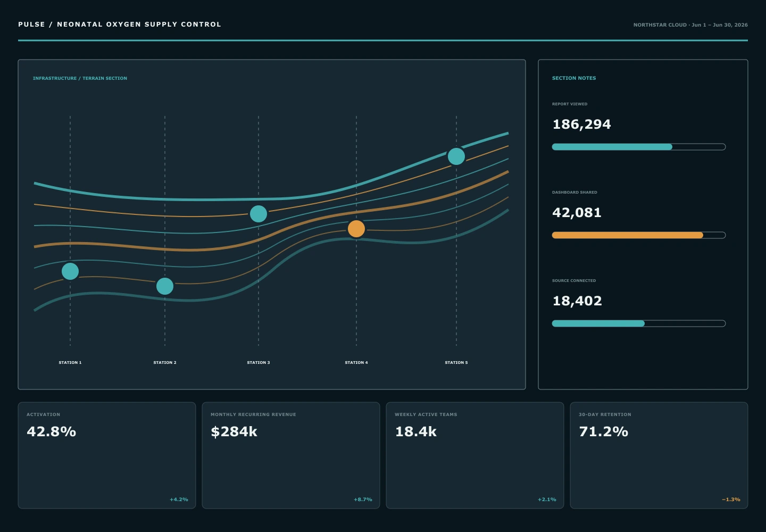Screen dimensions: 766x532
Task: Click the Infrastructure / Terrain Section title
Action: coord(80,78)
